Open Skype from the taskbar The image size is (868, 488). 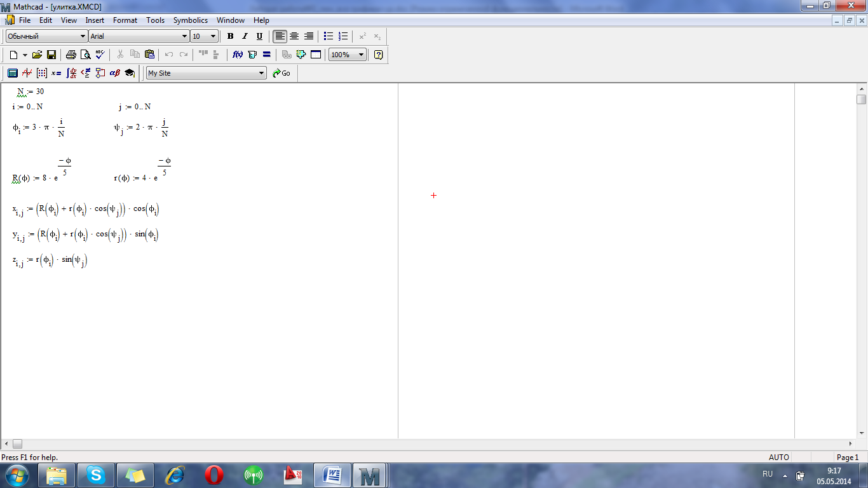[x=96, y=475]
